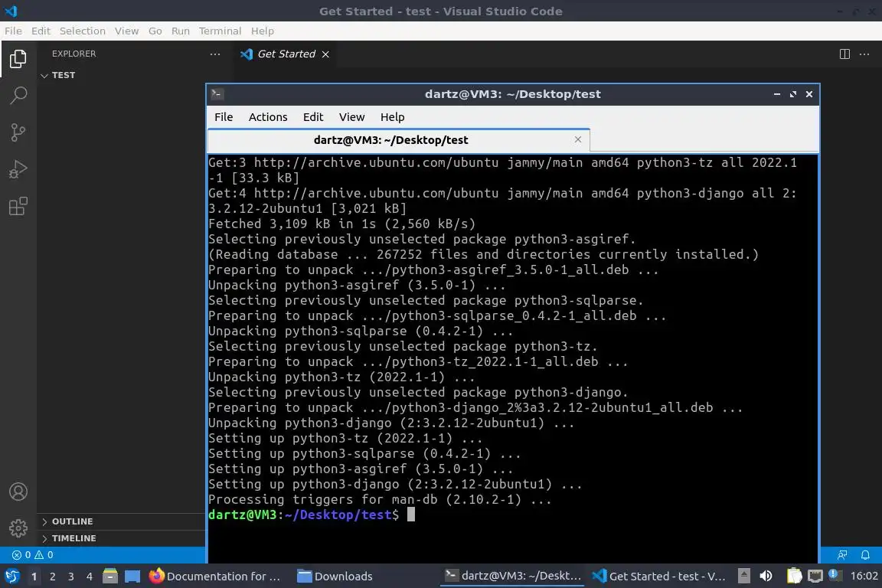Switch to Get Started VS Code taskbar item
Screen dimensions: 882x588
pos(659,577)
